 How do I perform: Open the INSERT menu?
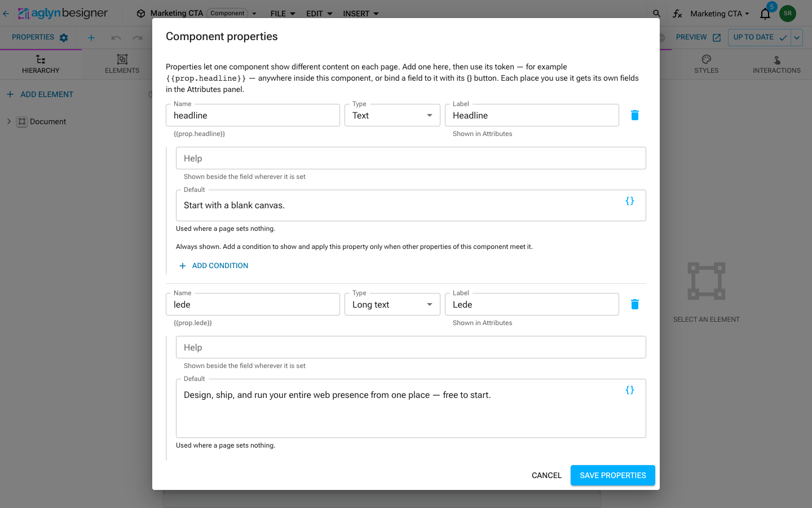361,14
